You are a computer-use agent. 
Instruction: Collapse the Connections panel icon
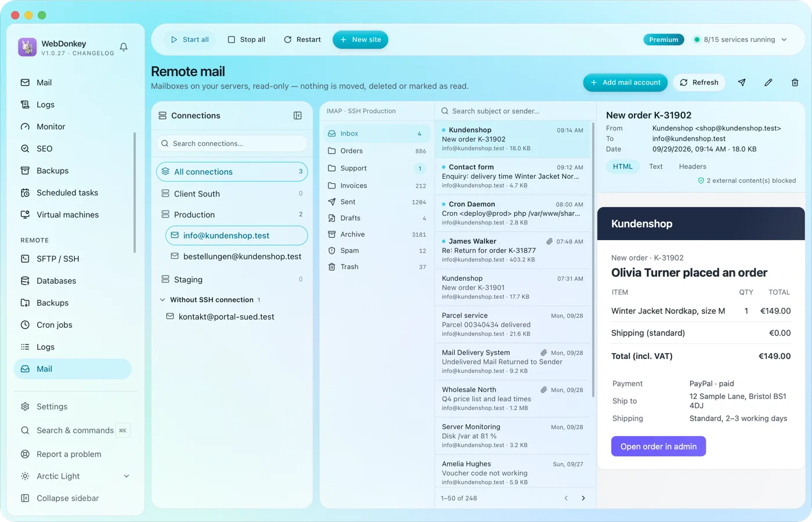click(x=298, y=115)
